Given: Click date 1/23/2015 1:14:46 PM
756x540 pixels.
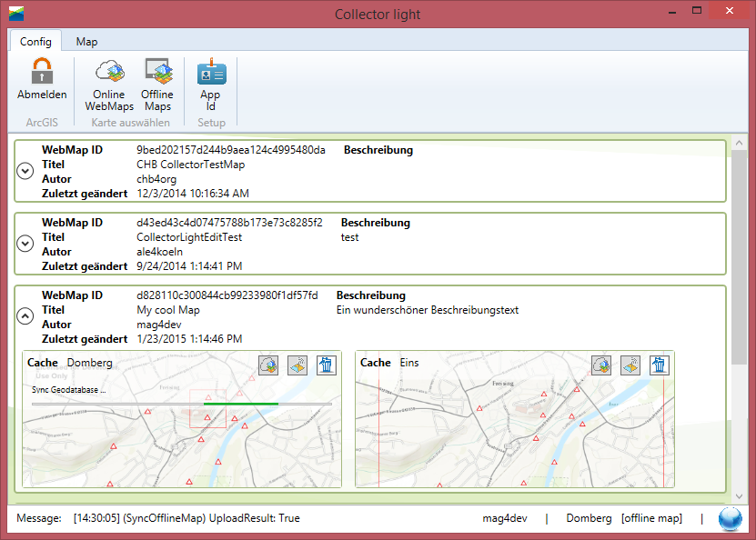Looking at the screenshot, I should point(189,339).
